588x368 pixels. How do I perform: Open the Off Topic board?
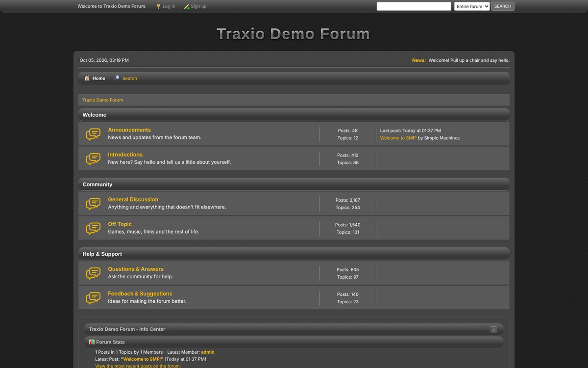pos(120,224)
